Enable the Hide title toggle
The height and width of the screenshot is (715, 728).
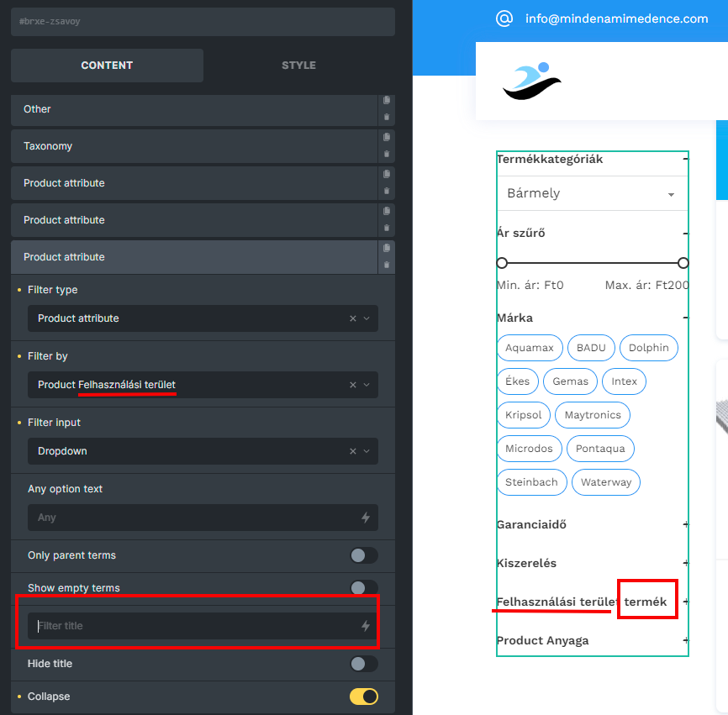point(363,664)
